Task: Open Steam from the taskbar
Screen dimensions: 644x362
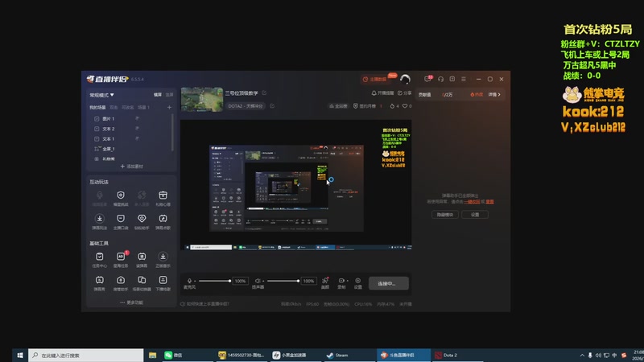Action: pyautogui.click(x=349, y=356)
